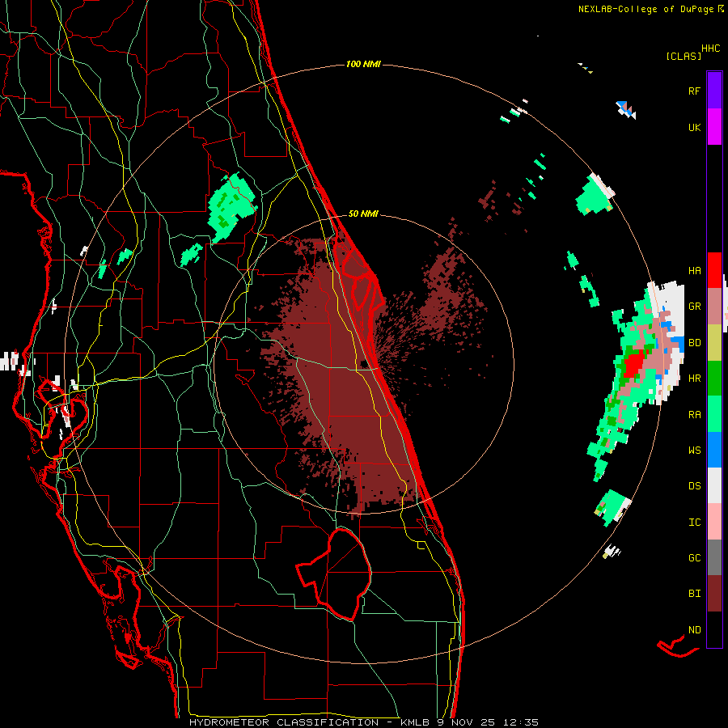Click the red lake outline in the south
Viewport: 728px width, 728px height.
coord(333,574)
